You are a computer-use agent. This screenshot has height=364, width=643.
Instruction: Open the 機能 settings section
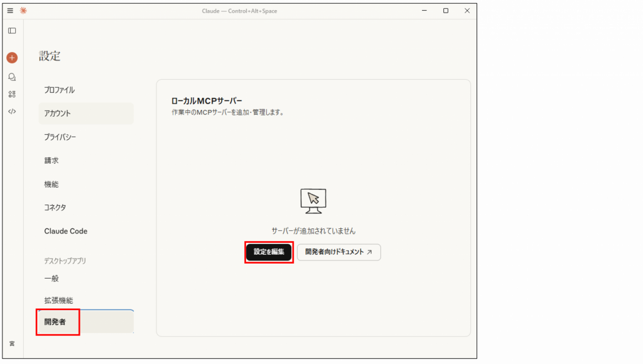click(x=51, y=185)
